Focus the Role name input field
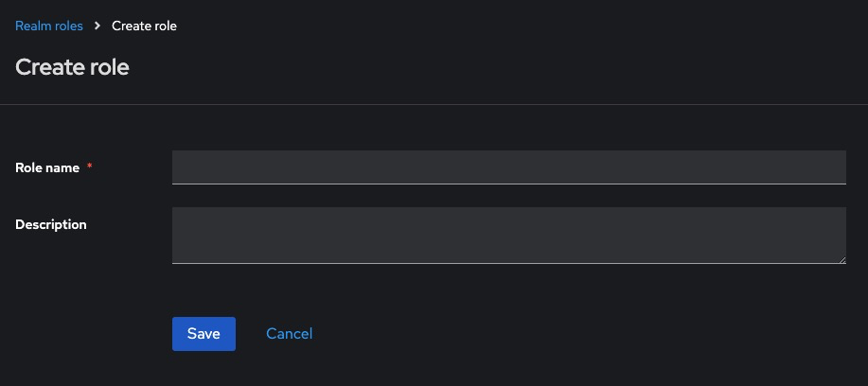This screenshot has height=386, width=868. point(508,167)
